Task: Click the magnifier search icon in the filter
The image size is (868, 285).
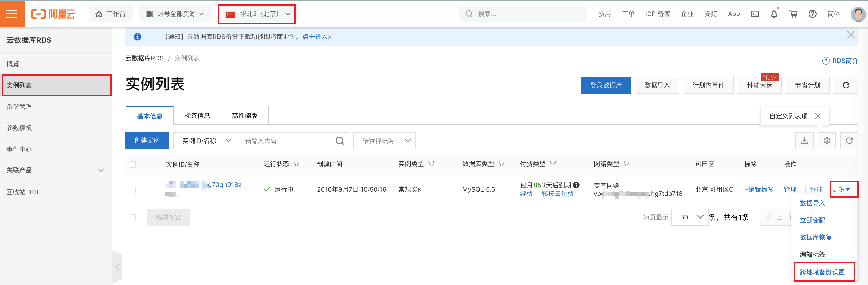Action: [x=340, y=141]
